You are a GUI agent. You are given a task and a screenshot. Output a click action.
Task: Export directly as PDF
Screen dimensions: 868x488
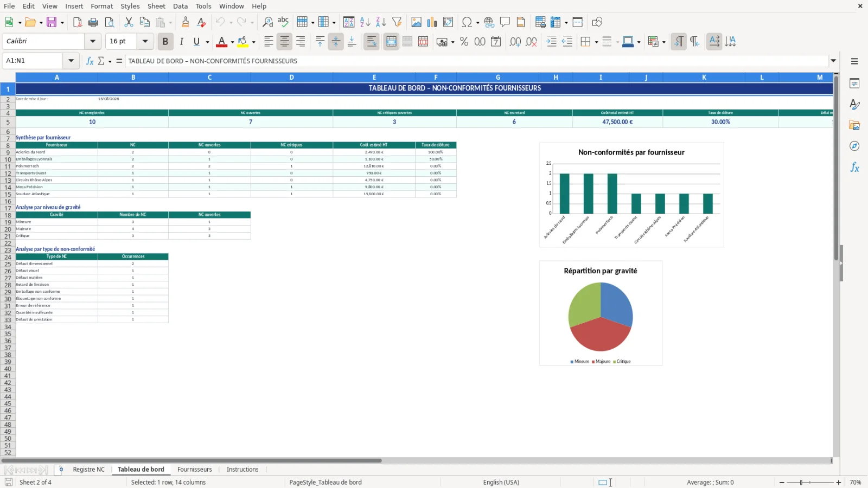click(x=78, y=22)
